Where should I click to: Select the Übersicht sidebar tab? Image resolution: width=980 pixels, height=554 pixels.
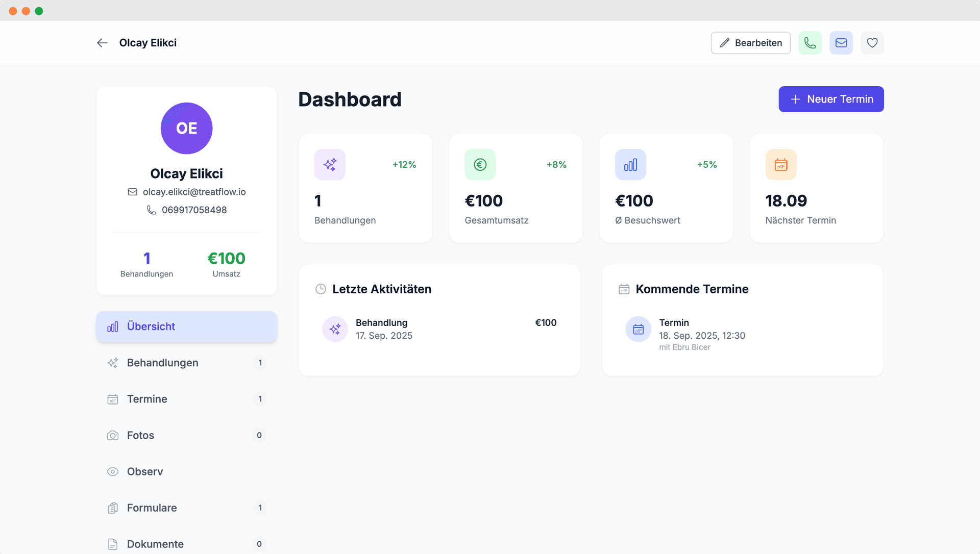click(186, 326)
